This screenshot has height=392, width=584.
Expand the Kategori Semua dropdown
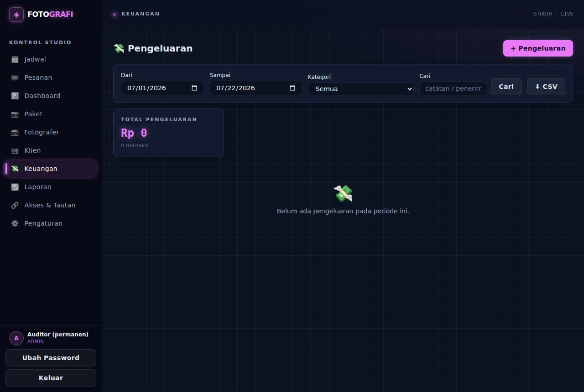(x=361, y=89)
